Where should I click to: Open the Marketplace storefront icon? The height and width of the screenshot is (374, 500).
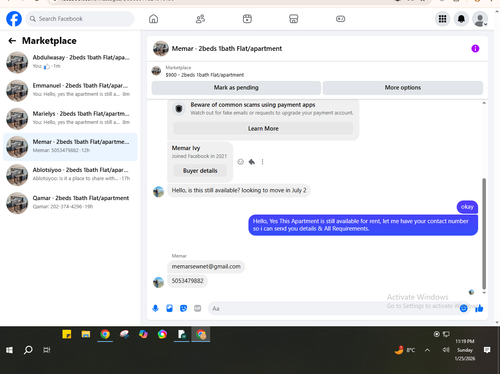point(294,19)
